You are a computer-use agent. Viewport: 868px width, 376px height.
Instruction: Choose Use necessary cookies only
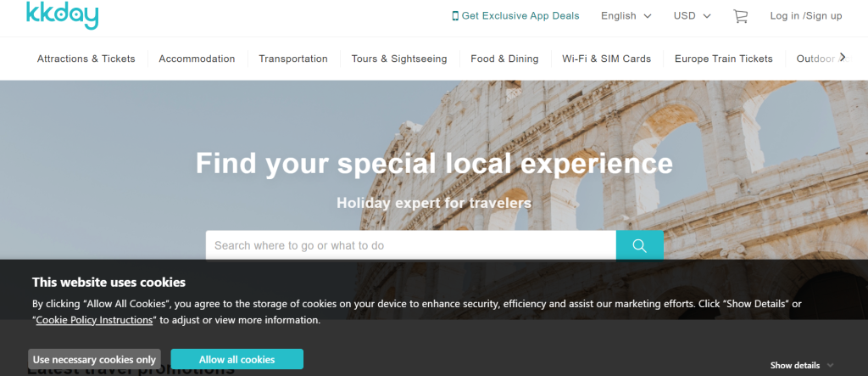[x=94, y=359]
